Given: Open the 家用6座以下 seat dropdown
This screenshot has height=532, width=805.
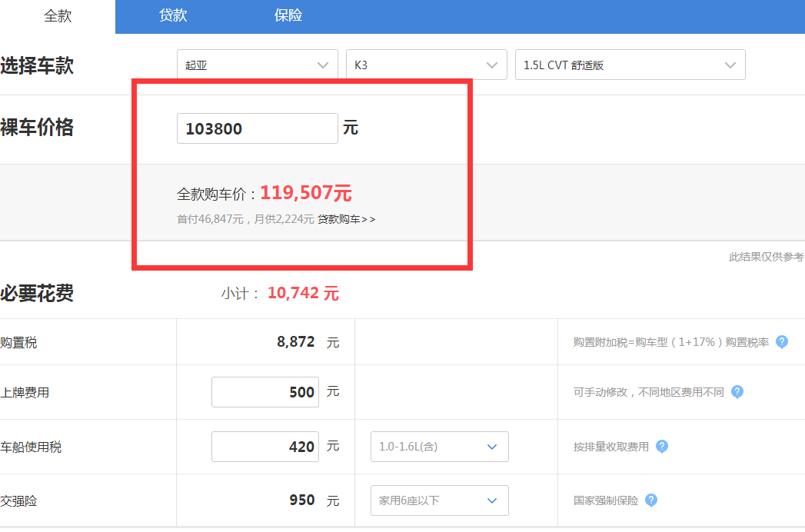Looking at the screenshot, I should coord(440,500).
